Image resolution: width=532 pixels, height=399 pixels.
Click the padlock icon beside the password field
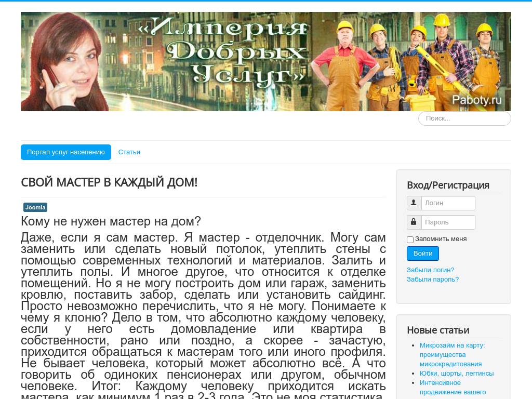[x=414, y=222]
